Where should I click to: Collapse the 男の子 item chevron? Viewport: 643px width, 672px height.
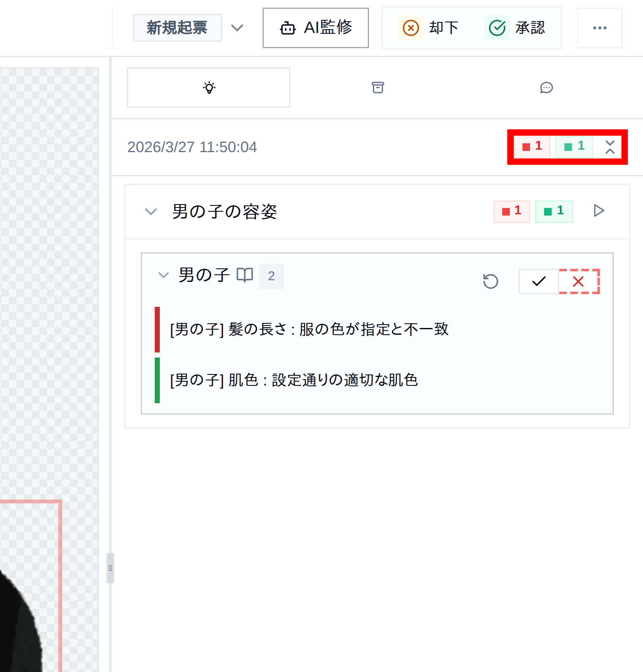coord(164,276)
